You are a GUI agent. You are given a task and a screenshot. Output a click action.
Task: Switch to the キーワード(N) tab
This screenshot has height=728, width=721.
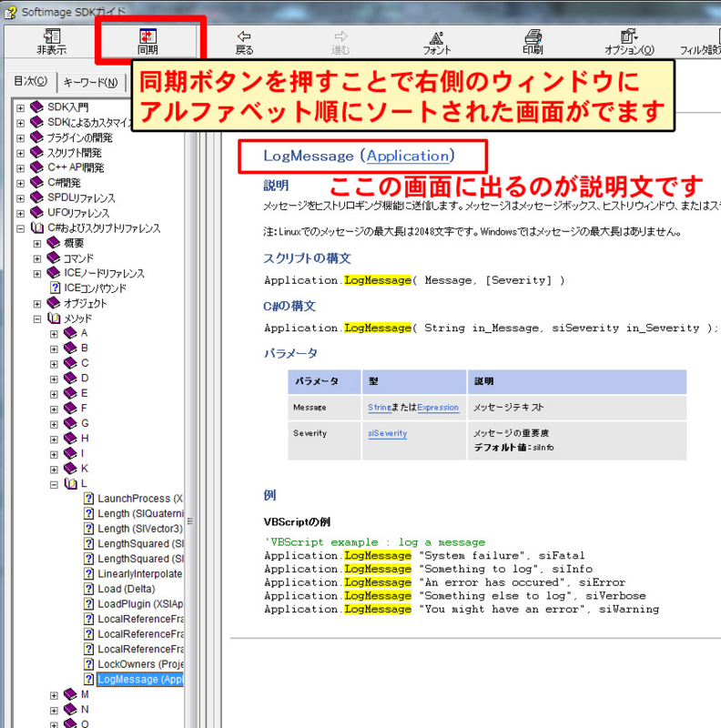click(x=91, y=83)
